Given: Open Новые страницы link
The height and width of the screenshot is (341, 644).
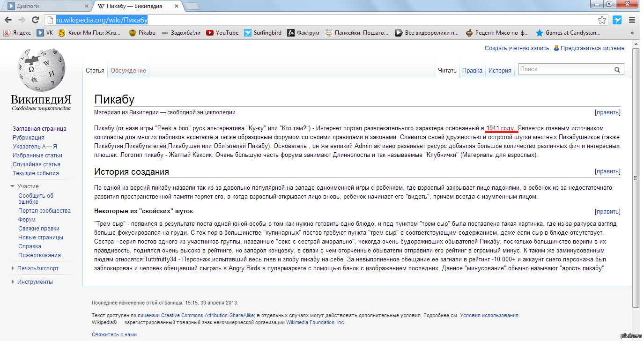Looking at the screenshot, I should tap(41, 237).
